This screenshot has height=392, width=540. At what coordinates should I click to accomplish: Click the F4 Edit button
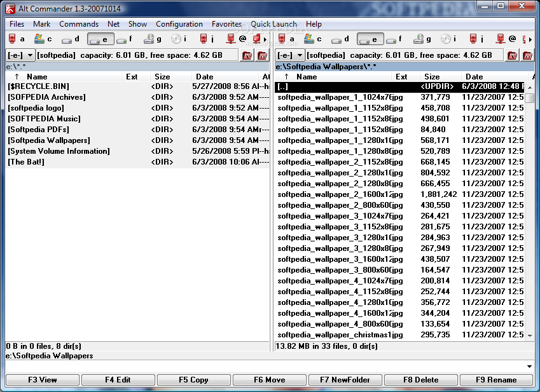(118, 380)
